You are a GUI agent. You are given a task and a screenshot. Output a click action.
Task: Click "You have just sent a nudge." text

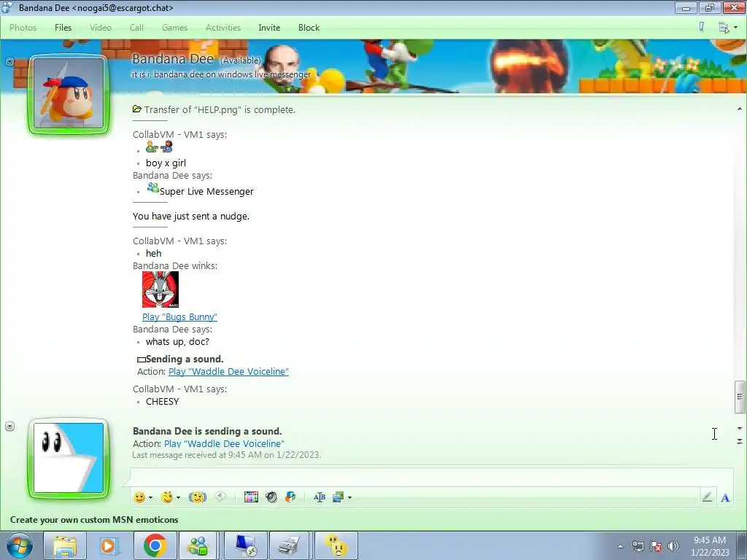click(x=191, y=216)
